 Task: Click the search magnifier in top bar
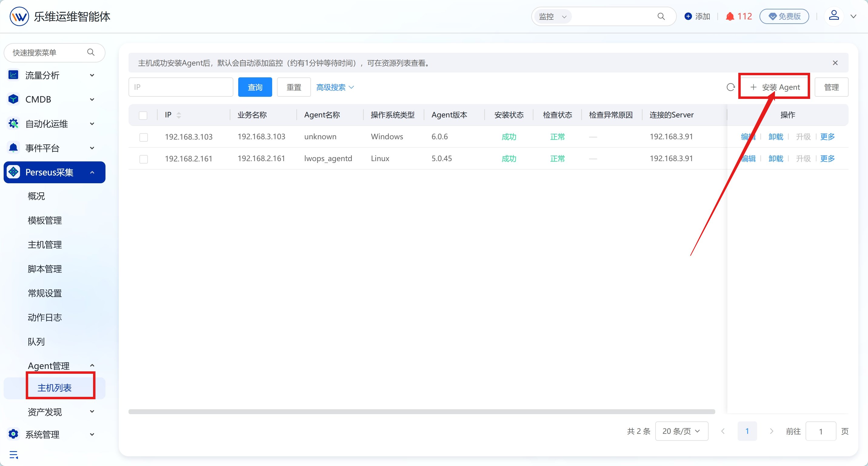[661, 16]
